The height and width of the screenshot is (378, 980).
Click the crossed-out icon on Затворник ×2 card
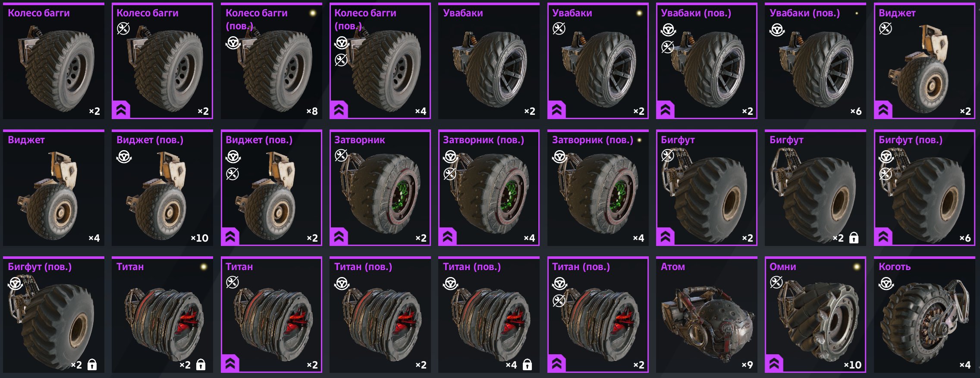point(341,155)
